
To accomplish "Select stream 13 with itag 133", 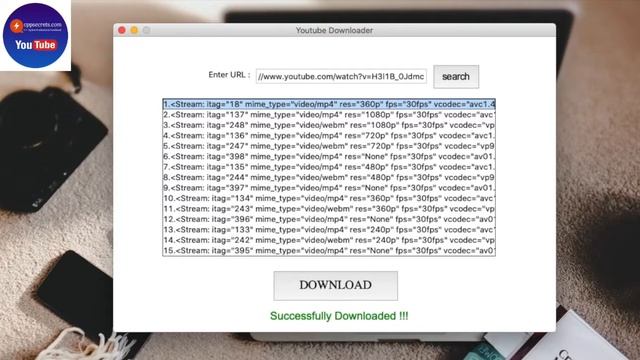I will tap(329, 230).
